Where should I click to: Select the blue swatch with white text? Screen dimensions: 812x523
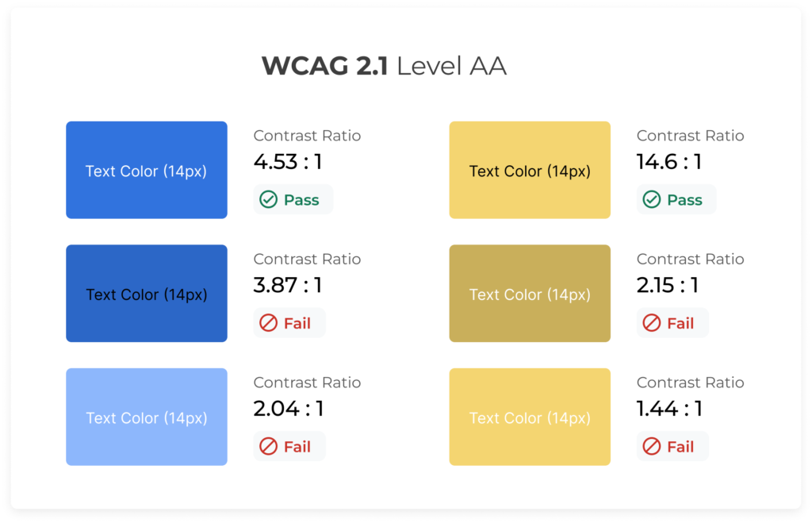(147, 170)
